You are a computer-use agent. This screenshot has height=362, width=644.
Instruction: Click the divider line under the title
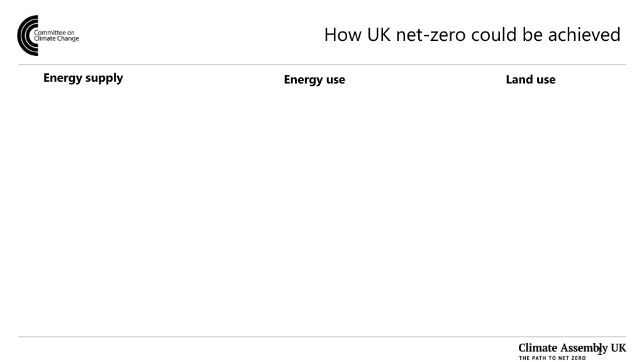click(322, 65)
